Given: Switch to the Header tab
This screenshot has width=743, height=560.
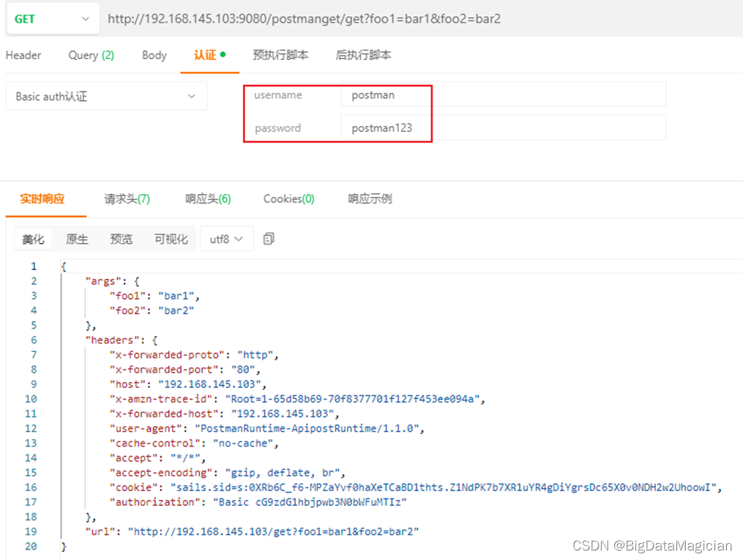Looking at the screenshot, I should click(x=23, y=55).
